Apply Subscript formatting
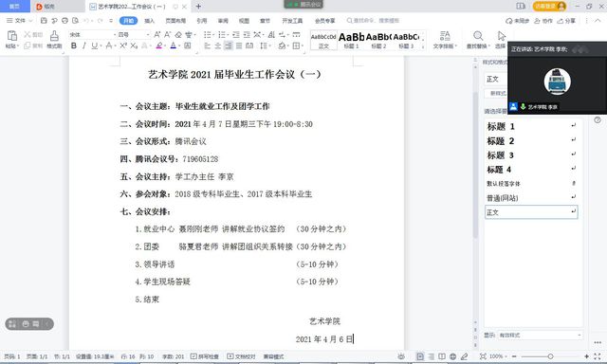 (134, 45)
